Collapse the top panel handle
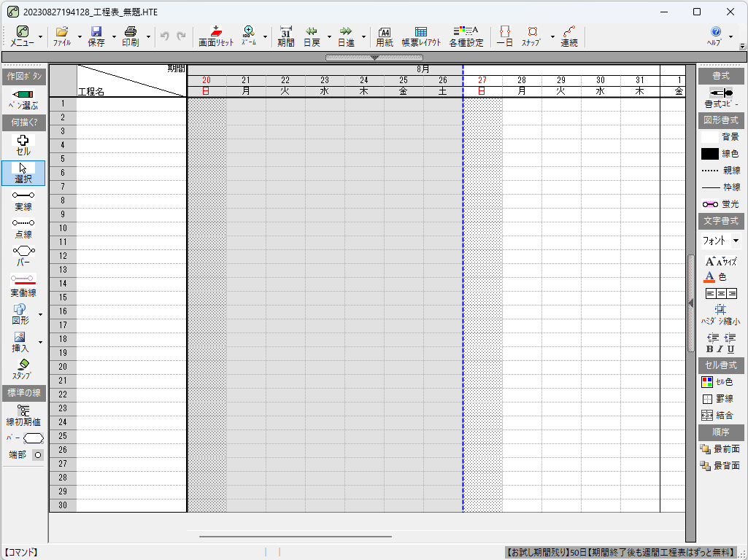Image resolution: width=748 pixels, height=560 pixels. tap(374, 58)
